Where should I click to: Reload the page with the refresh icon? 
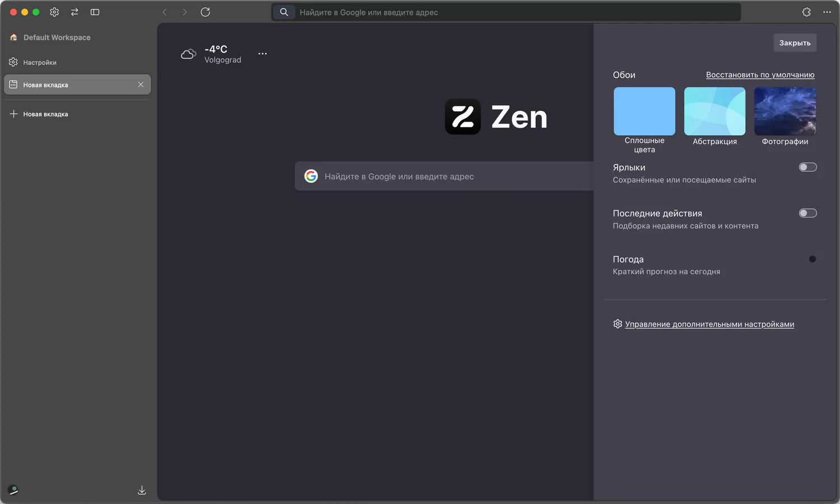[x=206, y=12]
